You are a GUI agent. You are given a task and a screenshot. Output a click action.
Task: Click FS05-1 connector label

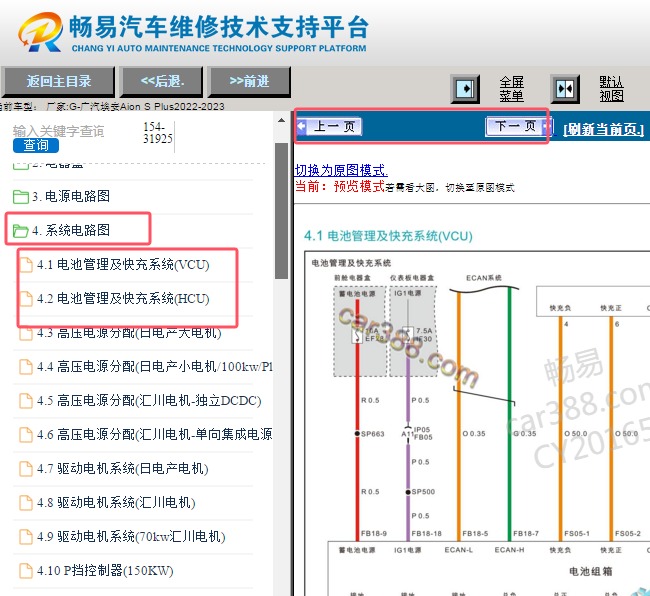point(577,533)
